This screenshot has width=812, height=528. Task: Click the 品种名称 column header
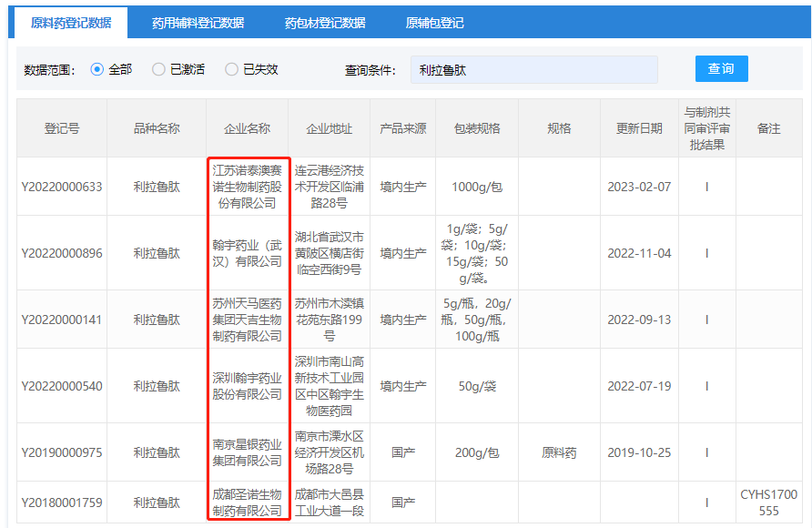tap(157, 128)
